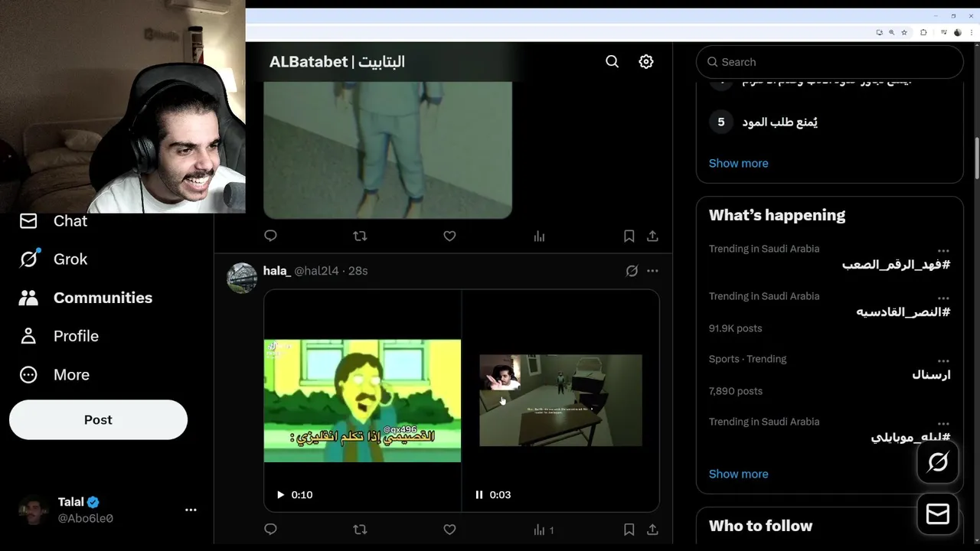Reply to hala_ post
980x551 pixels.
coord(270,530)
